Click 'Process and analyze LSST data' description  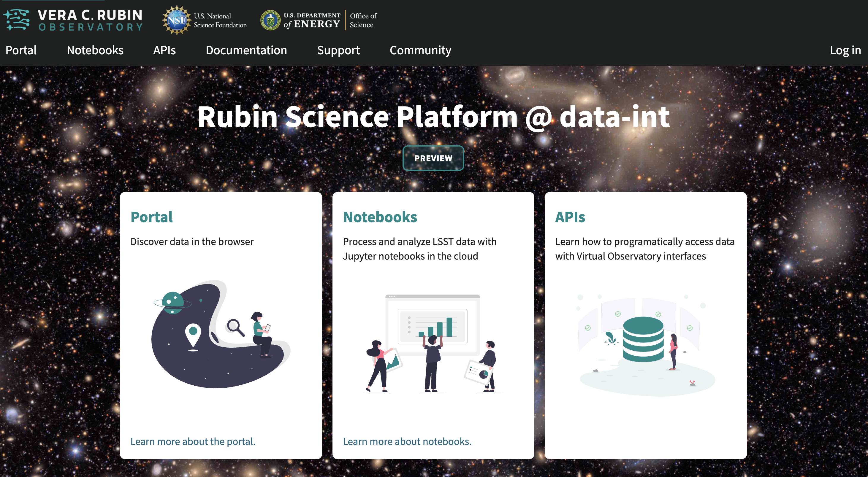419,249
